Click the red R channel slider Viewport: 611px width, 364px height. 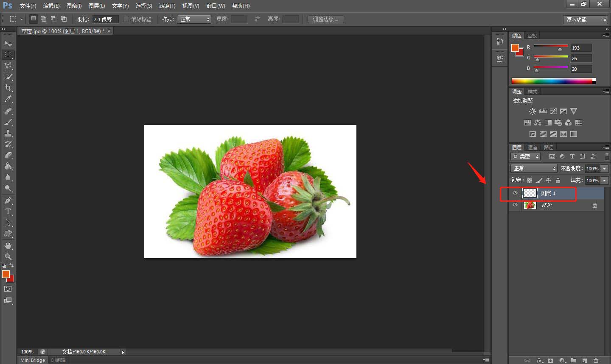click(x=551, y=46)
